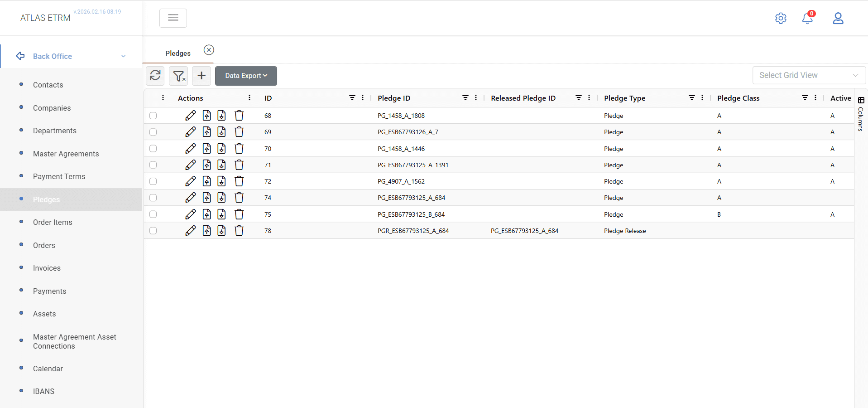Add a new pledge with the plus button
Viewport: 868px width, 408px height.
click(201, 76)
